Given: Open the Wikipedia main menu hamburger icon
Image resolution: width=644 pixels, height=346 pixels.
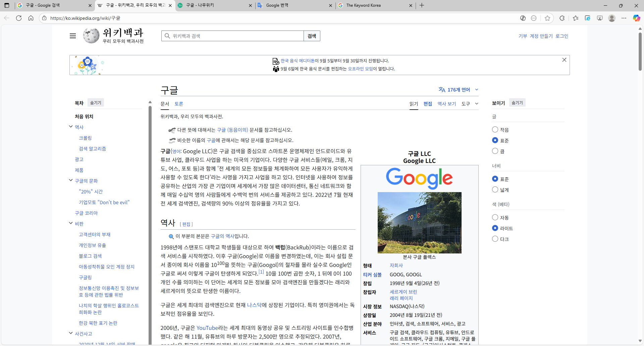Looking at the screenshot, I should [73, 36].
